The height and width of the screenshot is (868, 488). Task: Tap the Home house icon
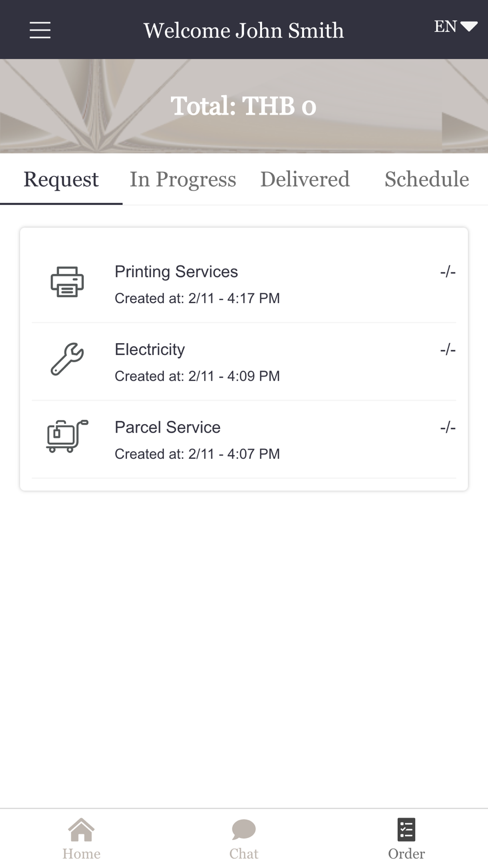(81, 829)
